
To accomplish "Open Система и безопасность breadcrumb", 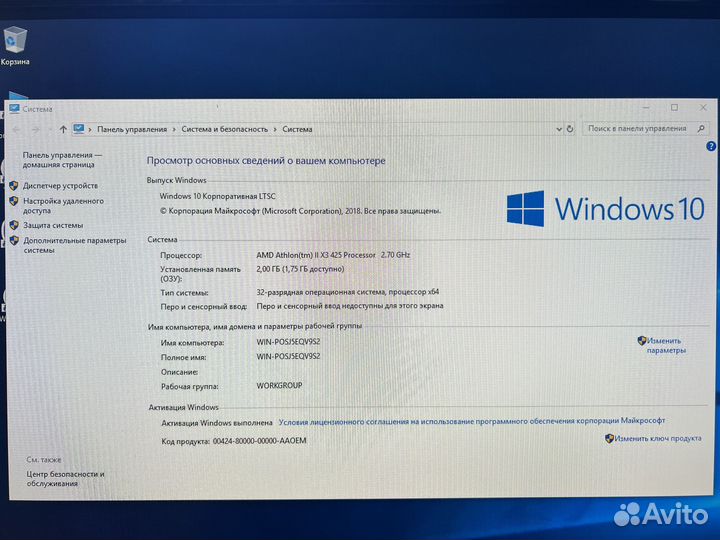I will tap(225, 129).
